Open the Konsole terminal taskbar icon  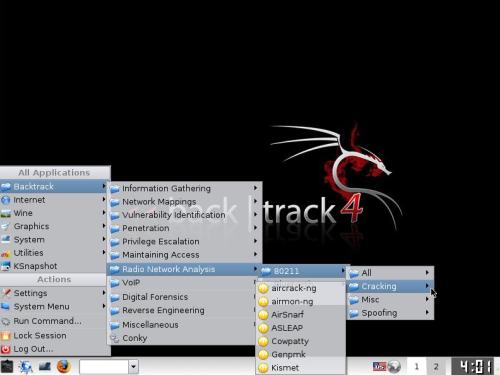(x=45, y=367)
